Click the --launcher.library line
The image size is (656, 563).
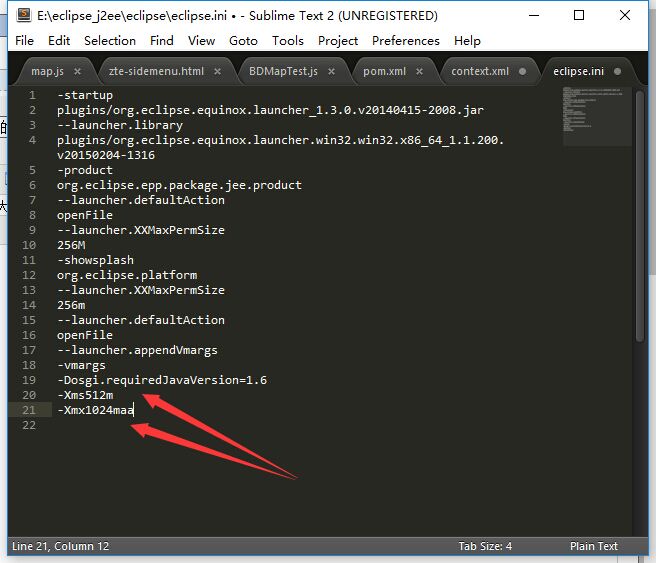120,125
